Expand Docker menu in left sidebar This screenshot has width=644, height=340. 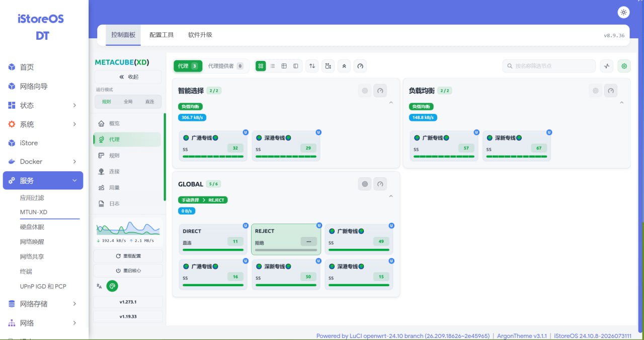coord(43,162)
